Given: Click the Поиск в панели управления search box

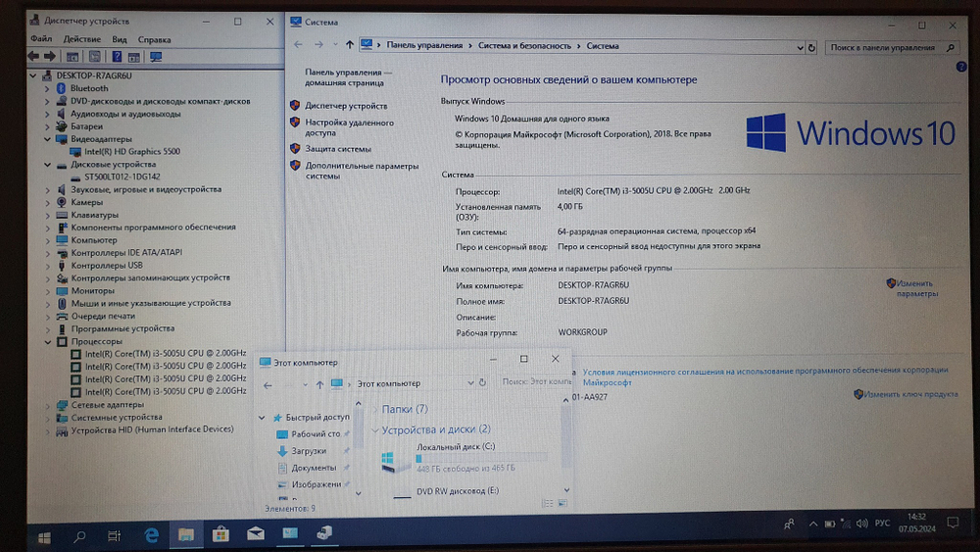Looking at the screenshot, I should point(891,47).
